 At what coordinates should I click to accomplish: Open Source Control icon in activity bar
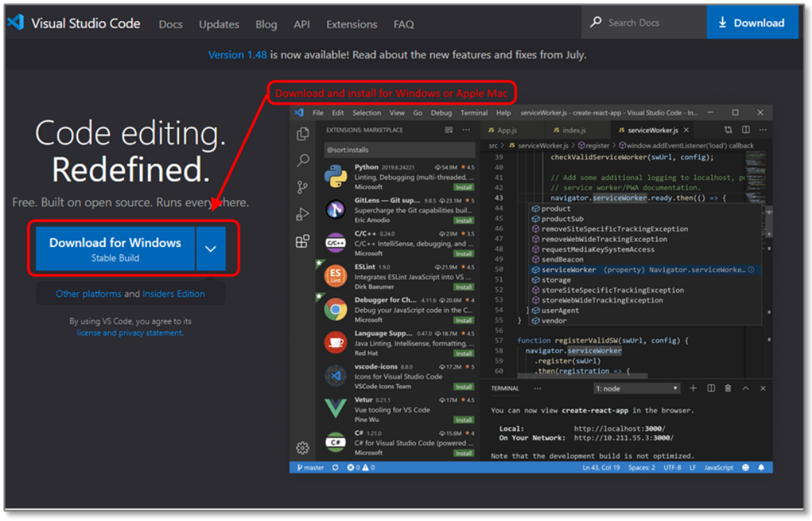pyautogui.click(x=303, y=187)
